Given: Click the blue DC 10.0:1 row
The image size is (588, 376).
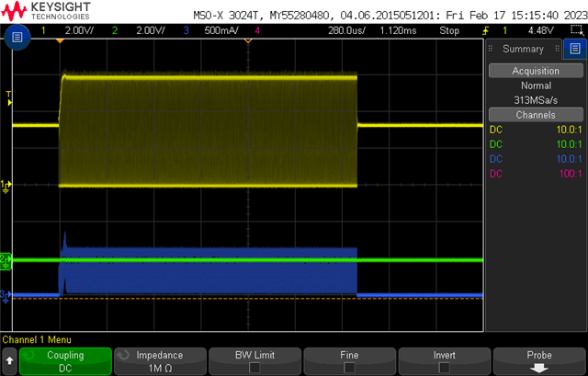Looking at the screenshot, I should pos(536,159).
